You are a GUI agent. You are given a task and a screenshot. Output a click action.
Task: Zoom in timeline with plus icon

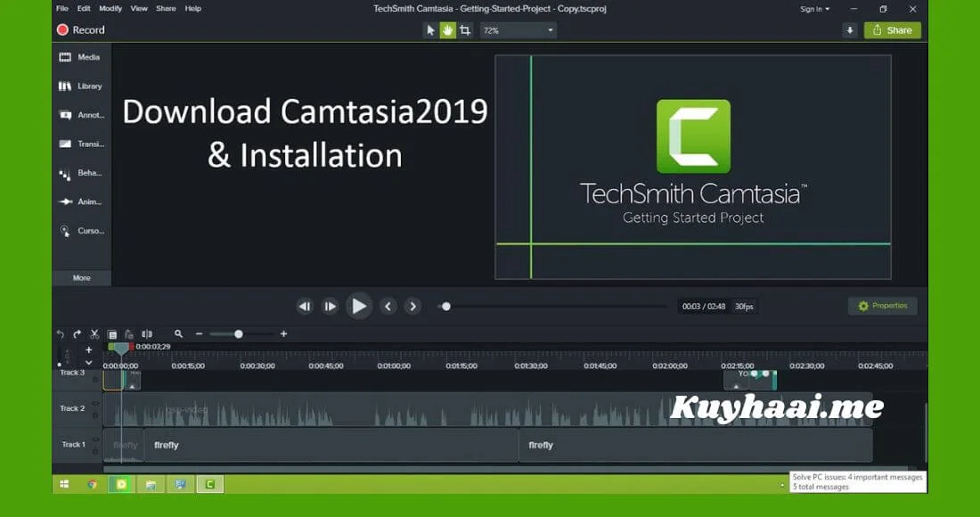coord(283,334)
